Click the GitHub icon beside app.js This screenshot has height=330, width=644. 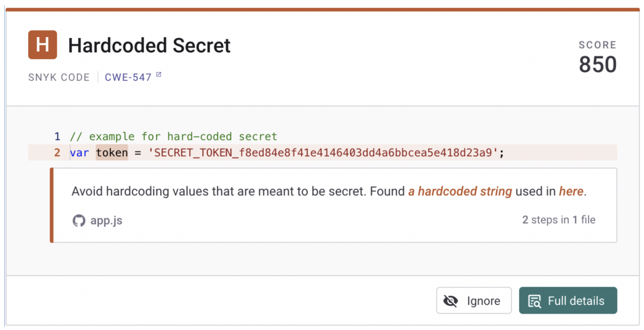tap(79, 221)
